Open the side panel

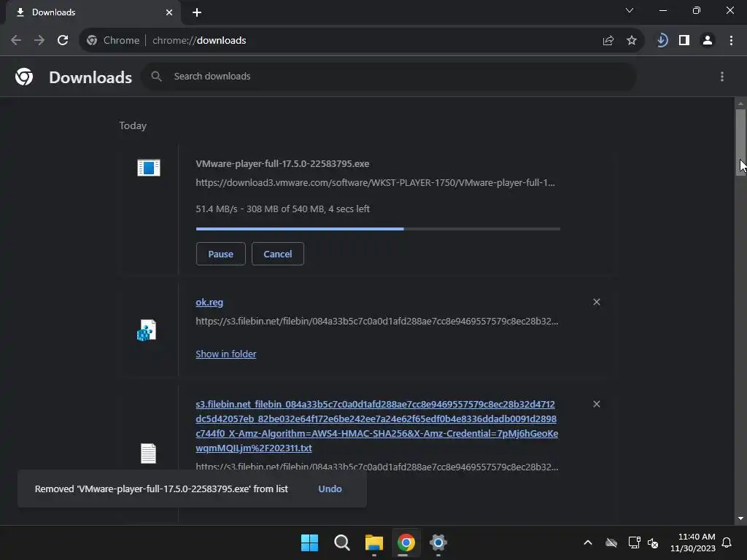coord(684,41)
